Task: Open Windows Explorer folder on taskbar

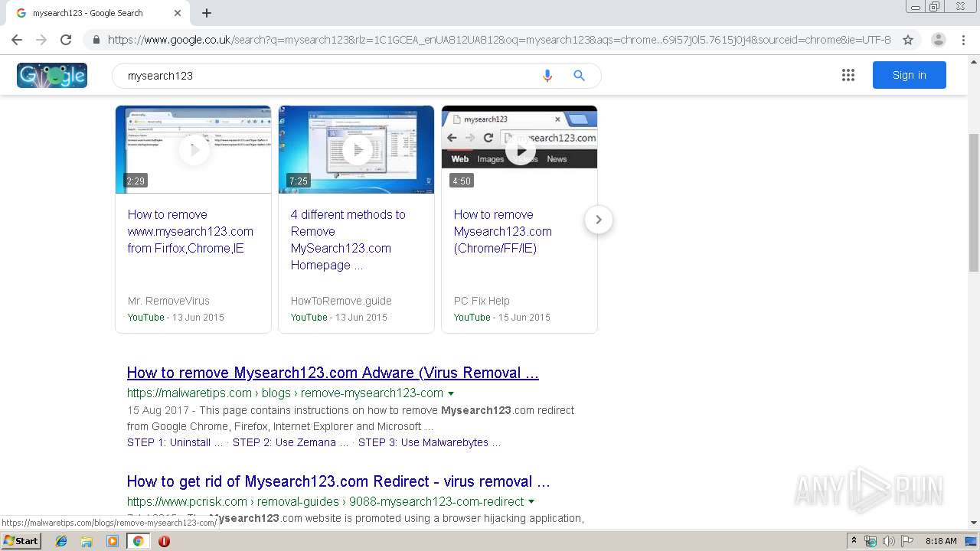Action: (x=87, y=541)
